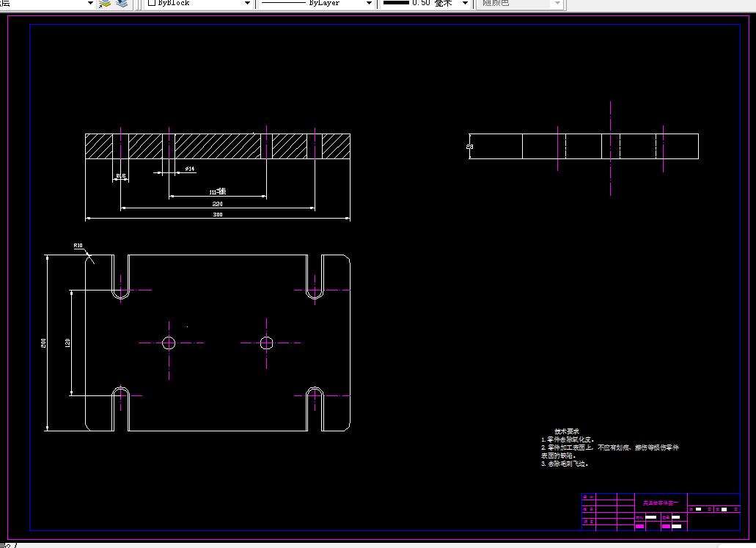This screenshot has width=756, height=548.
Task: Select the widest hatched region in section view
Action: (x=218, y=146)
